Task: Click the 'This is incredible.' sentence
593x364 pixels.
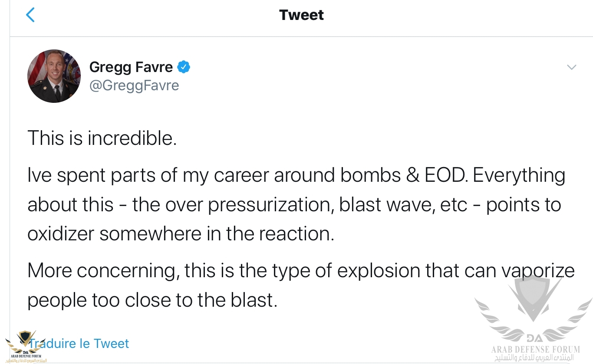Action: [102, 138]
